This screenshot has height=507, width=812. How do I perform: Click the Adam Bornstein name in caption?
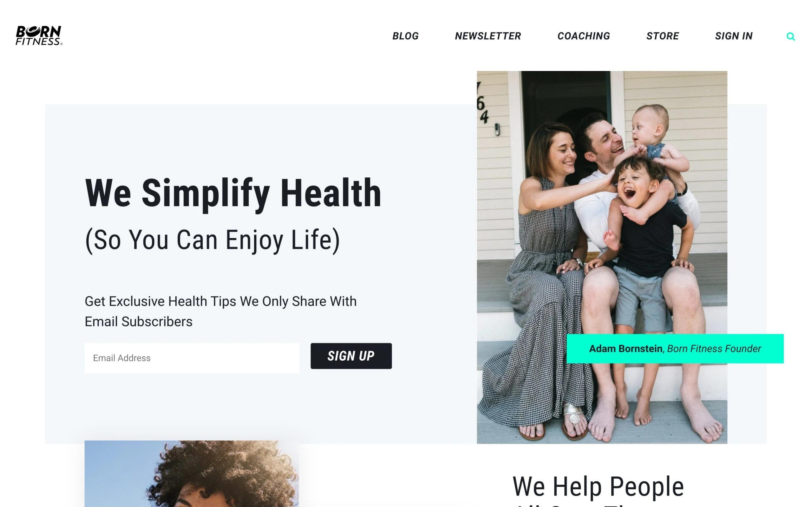(x=625, y=349)
